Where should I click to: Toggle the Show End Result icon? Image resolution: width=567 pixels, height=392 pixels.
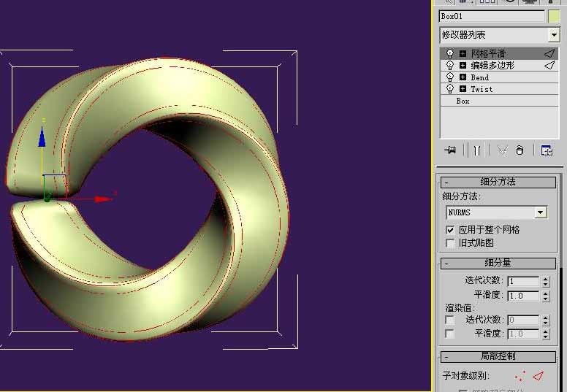(477, 150)
